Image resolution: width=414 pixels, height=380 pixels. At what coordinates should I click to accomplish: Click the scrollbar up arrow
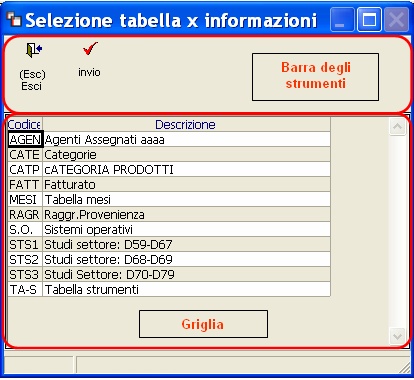click(397, 127)
